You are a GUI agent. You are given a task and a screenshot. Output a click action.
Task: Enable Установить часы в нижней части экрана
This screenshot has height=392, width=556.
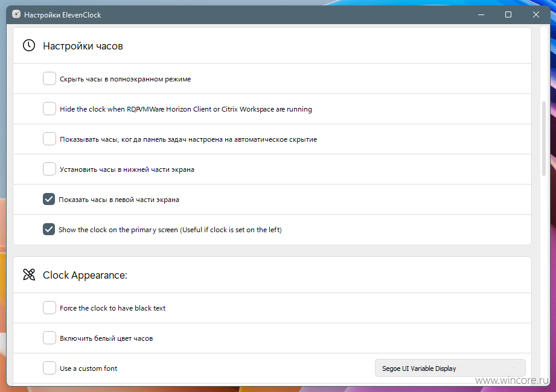point(50,169)
